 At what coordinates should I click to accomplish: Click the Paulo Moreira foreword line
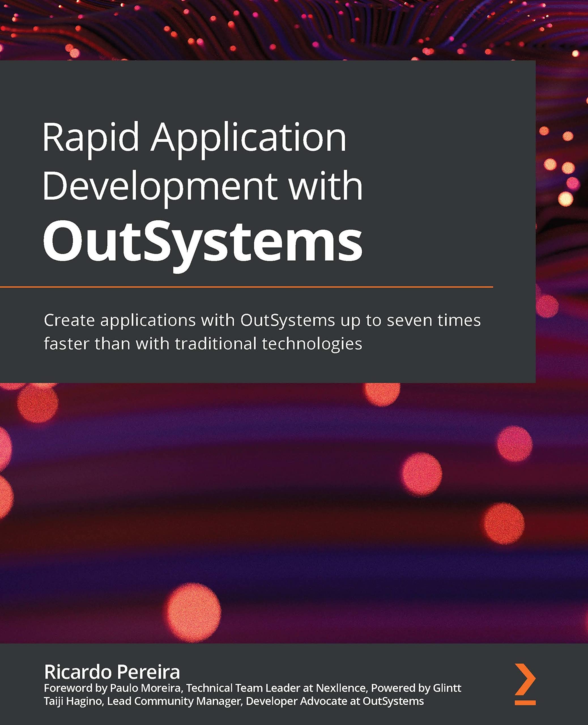pos(252,688)
